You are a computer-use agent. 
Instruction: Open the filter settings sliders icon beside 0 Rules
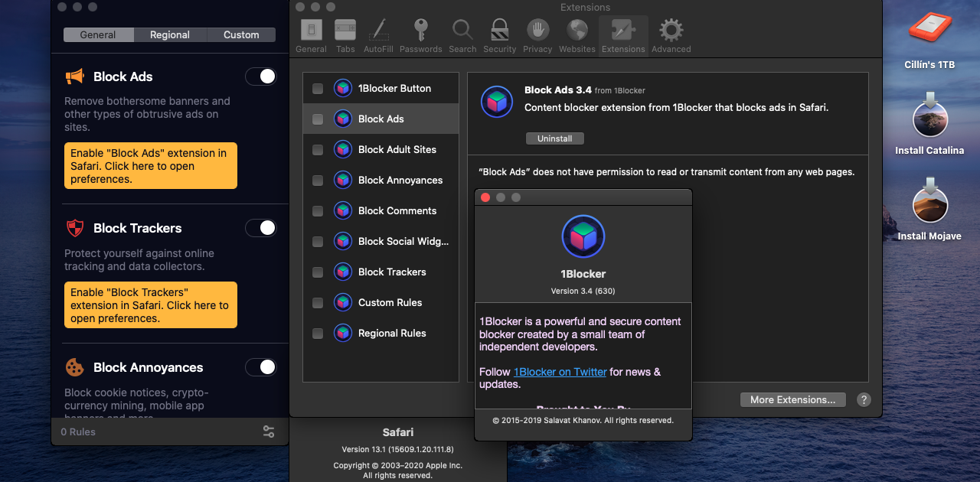click(269, 432)
